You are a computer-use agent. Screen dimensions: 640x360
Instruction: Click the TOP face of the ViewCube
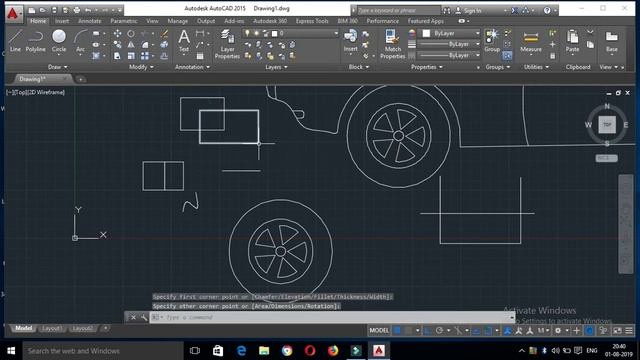pos(607,124)
